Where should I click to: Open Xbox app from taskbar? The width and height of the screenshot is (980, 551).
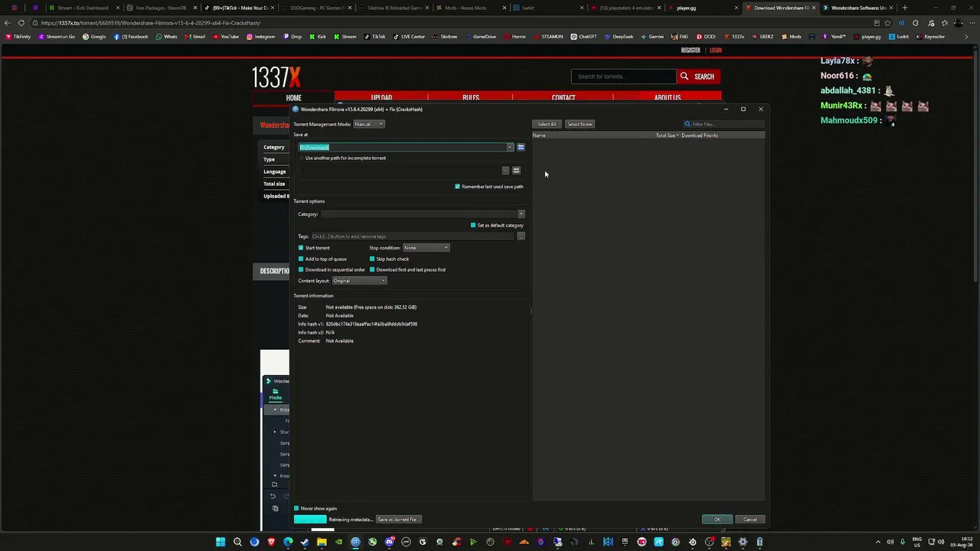pyautogui.click(x=372, y=542)
